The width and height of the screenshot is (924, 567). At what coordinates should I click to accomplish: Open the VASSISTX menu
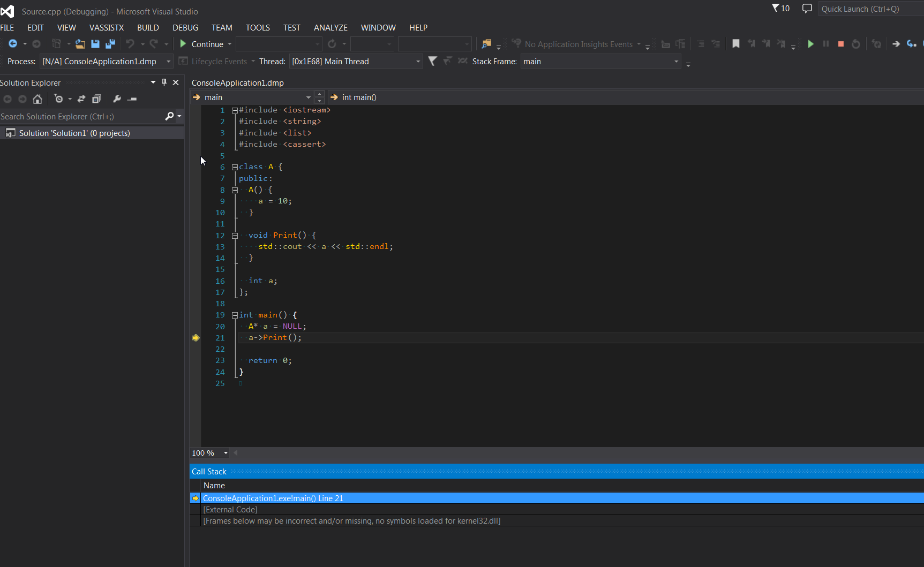tap(107, 27)
